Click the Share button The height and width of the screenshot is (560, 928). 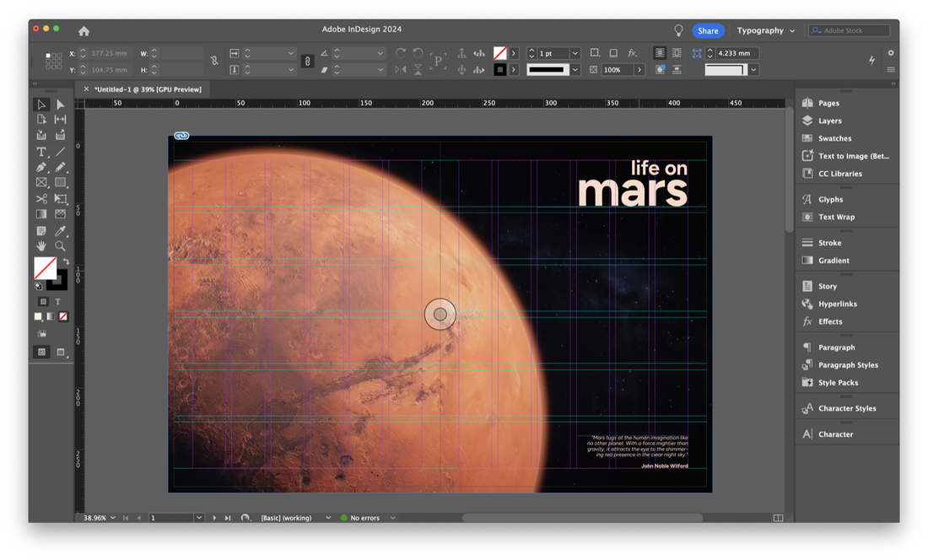pyautogui.click(x=708, y=30)
